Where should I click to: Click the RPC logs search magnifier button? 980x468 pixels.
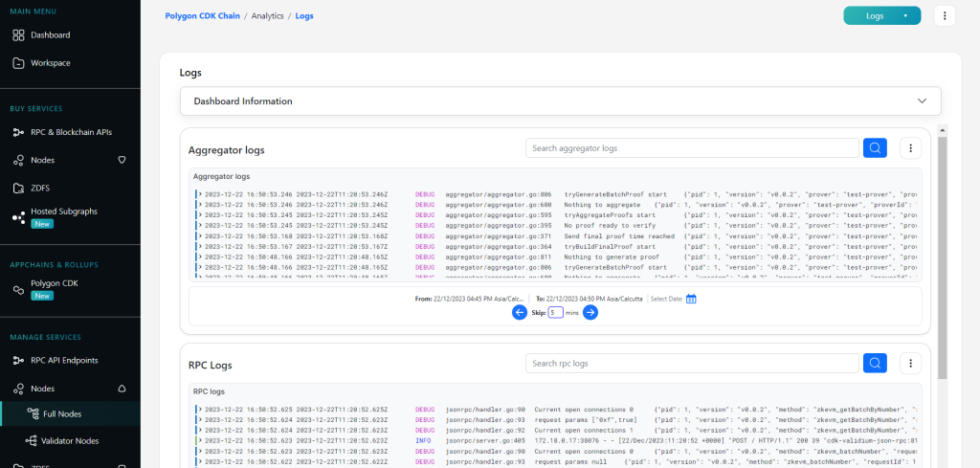[875, 364]
